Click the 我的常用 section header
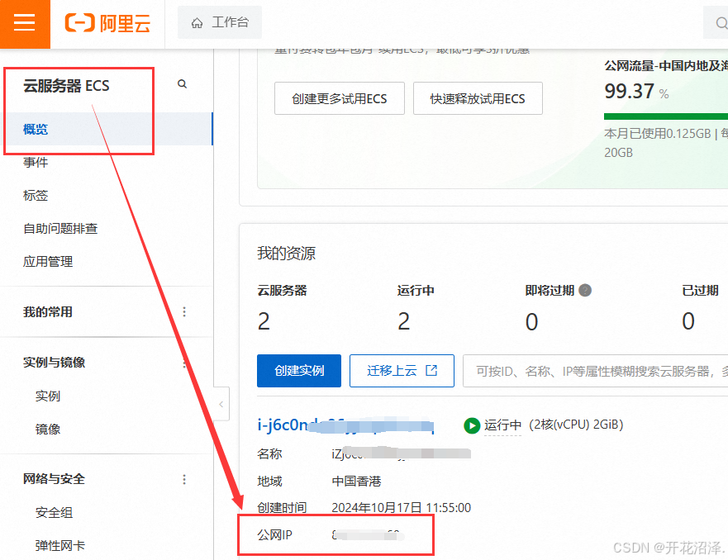The image size is (728, 560). [48, 311]
